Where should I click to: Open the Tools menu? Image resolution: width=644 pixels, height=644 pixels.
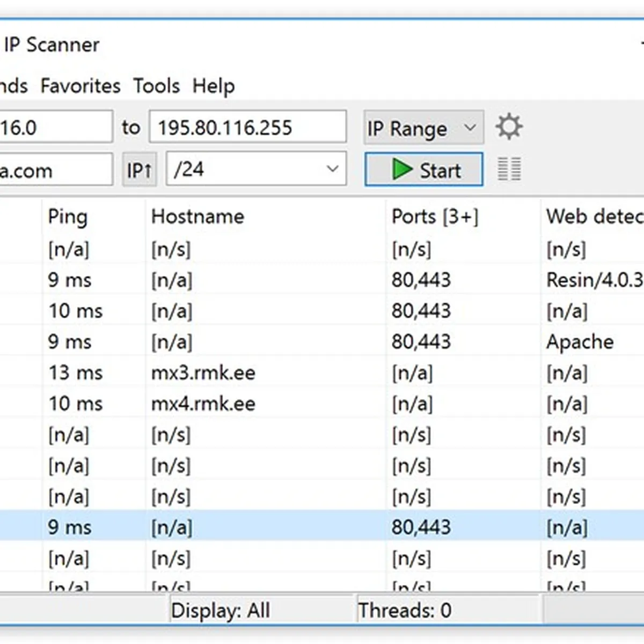(156, 86)
